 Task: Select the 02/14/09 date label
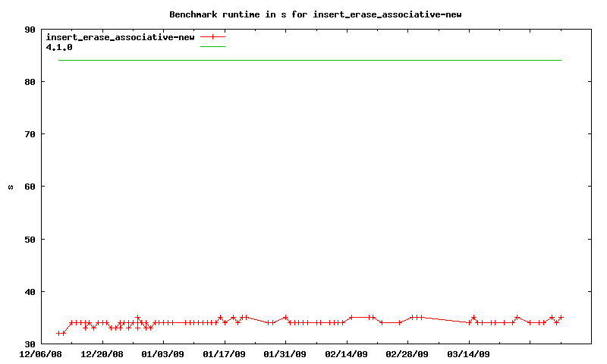[346, 353]
